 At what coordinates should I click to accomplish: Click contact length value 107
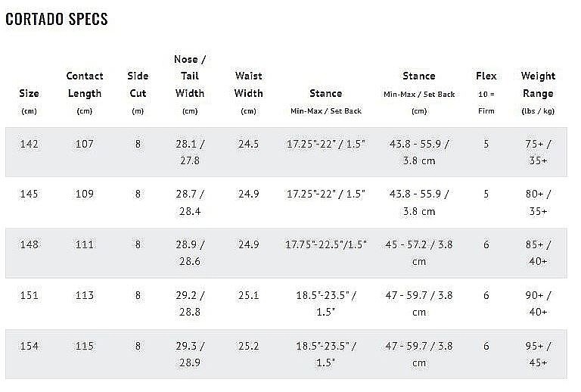click(x=85, y=144)
